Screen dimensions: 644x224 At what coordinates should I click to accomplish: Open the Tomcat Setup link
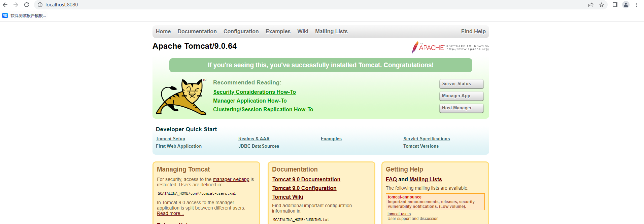point(170,139)
